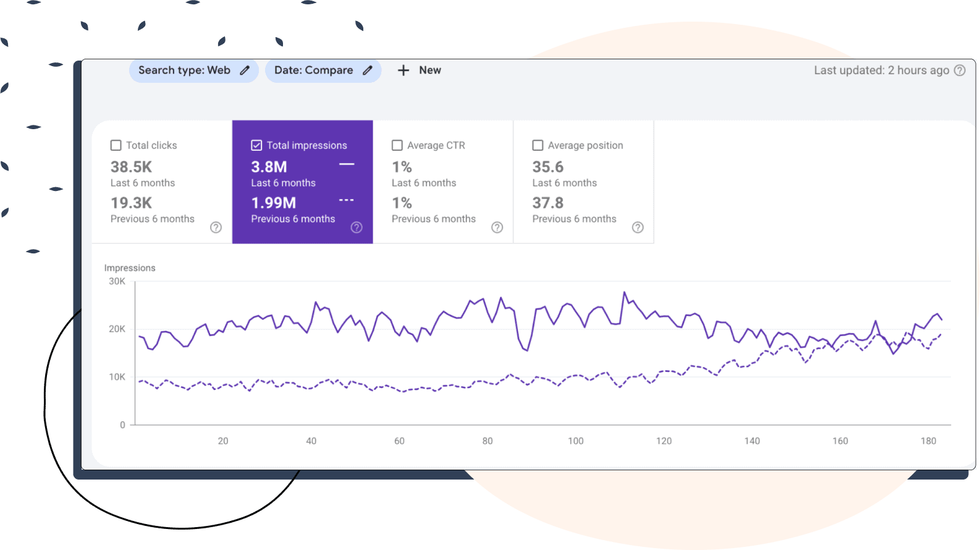
Task: Open the Search type: Web filter chip
Action: 184,70
